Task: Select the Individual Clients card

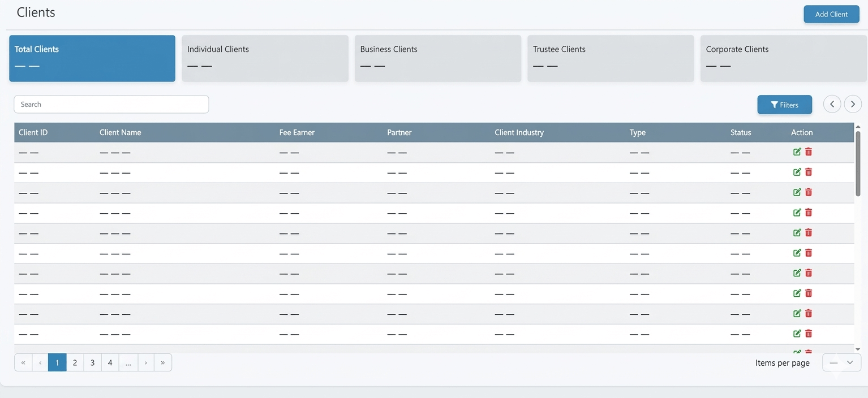Action: 265,58
